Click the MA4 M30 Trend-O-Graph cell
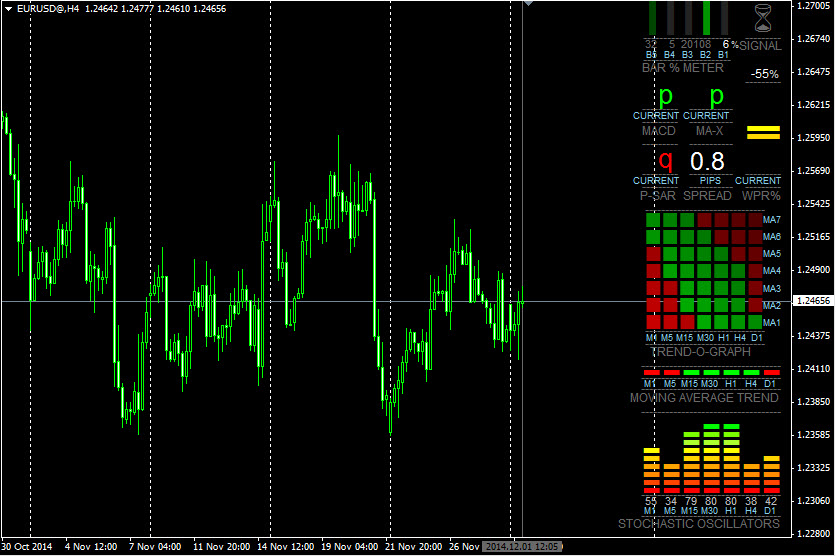 tap(704, 271)
